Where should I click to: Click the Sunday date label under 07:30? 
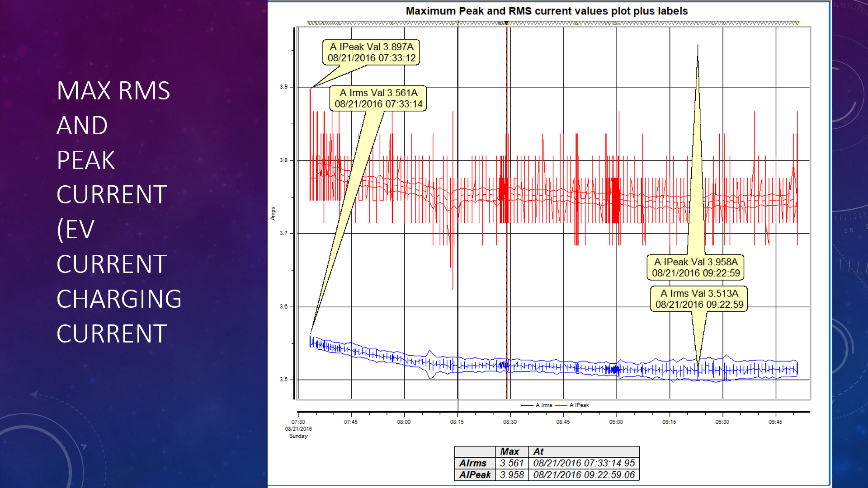pyautogui.click(x=298, y=436)
